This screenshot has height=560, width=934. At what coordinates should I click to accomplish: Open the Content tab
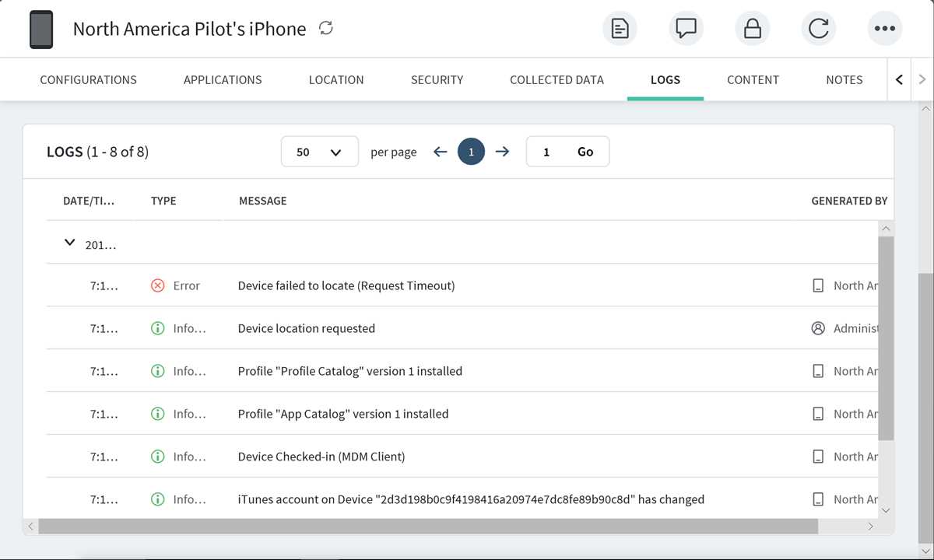click(753, 79)
